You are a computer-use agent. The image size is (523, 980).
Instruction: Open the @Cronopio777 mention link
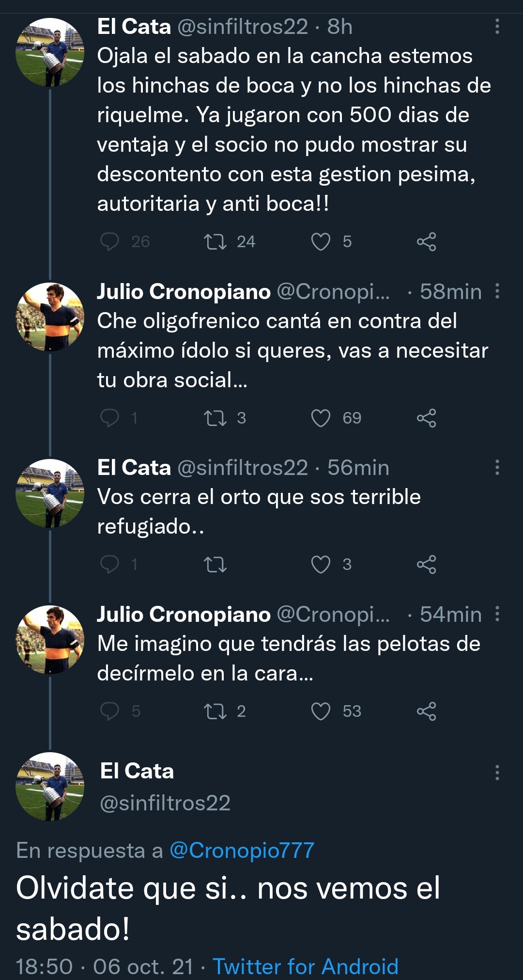click(x=242, y=851)
